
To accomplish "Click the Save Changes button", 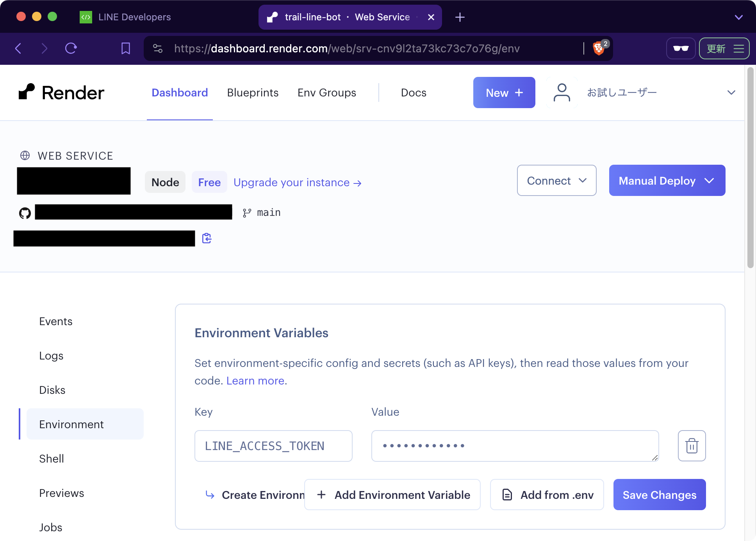I will tap(659, 495).
